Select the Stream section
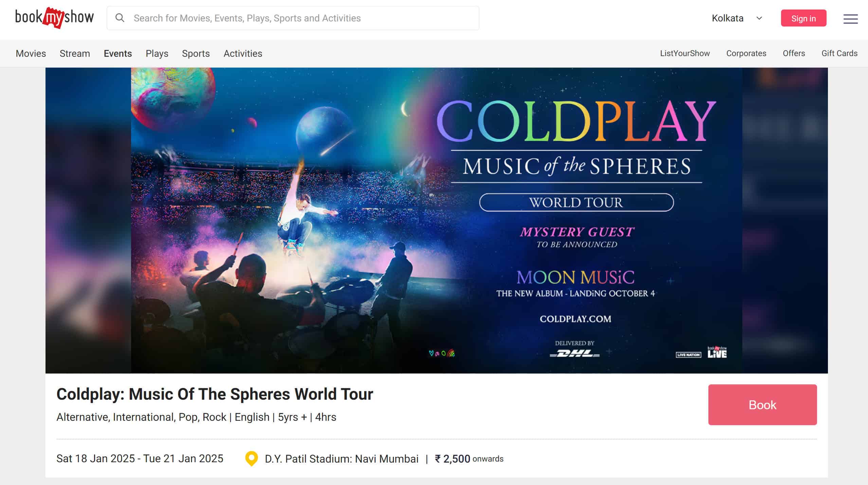Viewport: 868px width, 485px height. (74, 53)
